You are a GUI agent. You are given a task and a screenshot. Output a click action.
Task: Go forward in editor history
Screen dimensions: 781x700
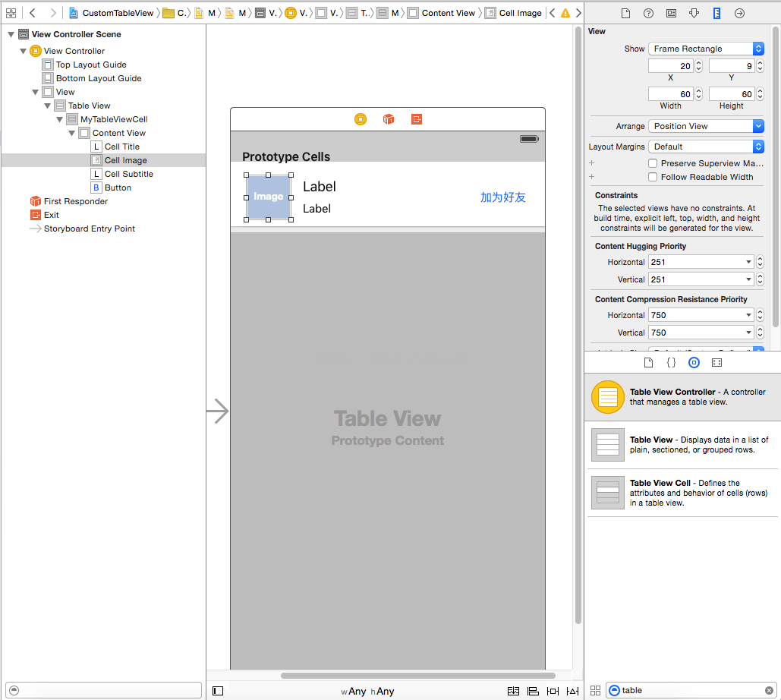(x=53, y=13)
